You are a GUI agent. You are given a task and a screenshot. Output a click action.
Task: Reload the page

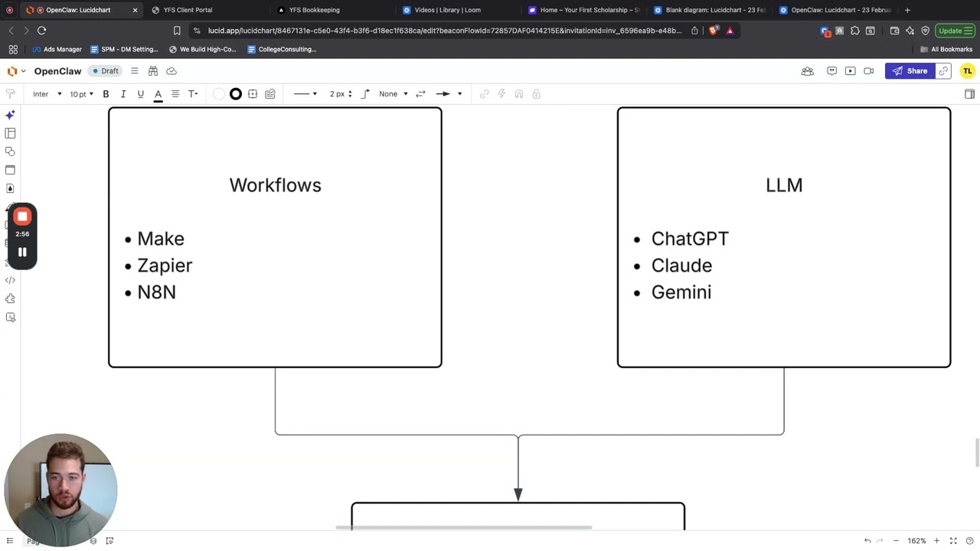point(41,31)
